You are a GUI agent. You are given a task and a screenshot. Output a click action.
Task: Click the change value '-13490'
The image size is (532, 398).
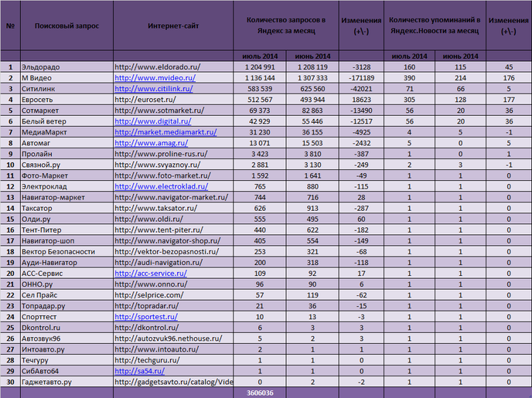coord(361,111)
